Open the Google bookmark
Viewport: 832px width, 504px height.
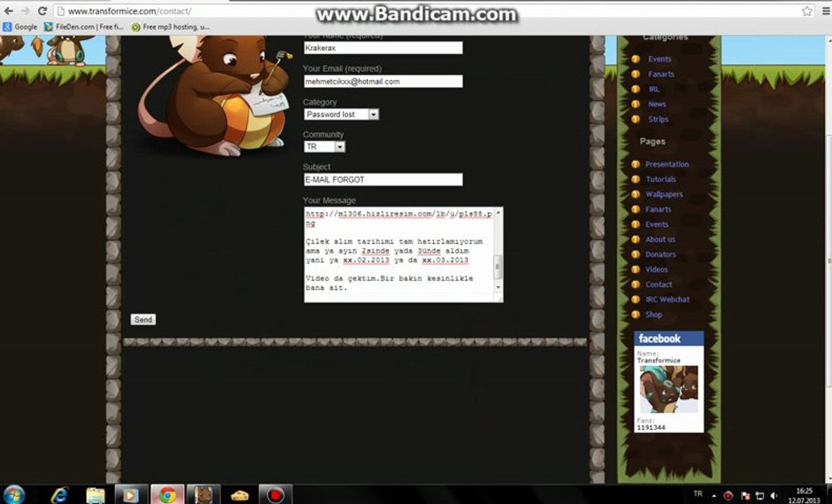(x=20, y=27)
